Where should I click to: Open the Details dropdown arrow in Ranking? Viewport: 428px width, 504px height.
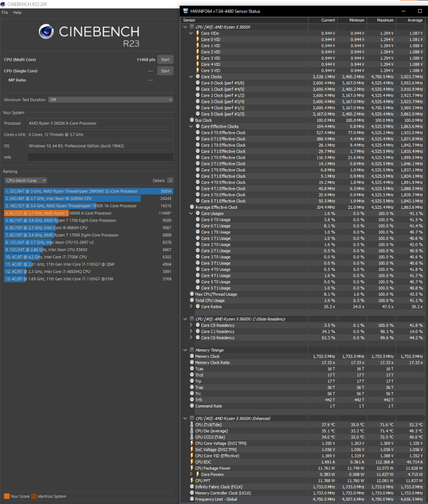(170, 181)
